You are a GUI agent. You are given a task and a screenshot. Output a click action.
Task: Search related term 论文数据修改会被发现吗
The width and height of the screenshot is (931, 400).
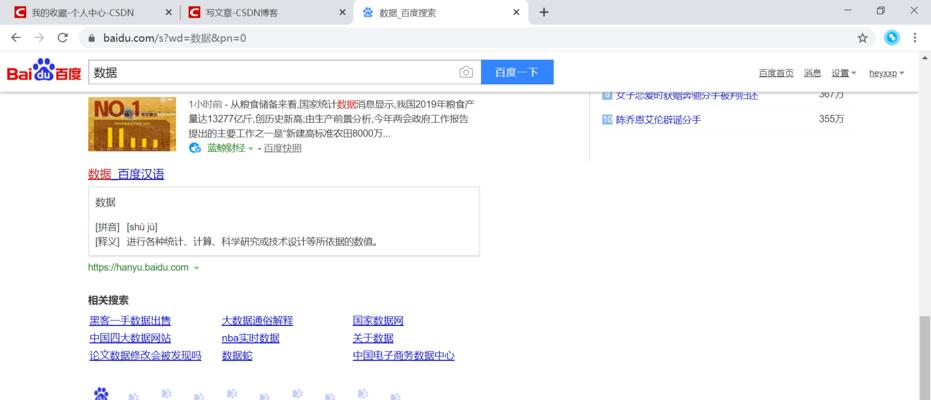click(145, 356)
